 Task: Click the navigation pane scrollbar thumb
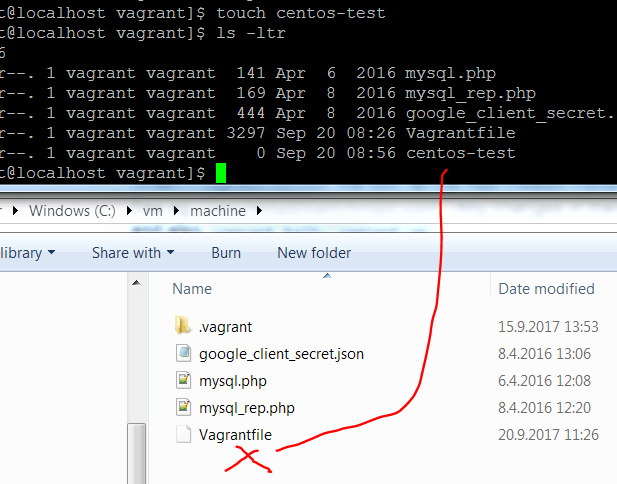137,453
